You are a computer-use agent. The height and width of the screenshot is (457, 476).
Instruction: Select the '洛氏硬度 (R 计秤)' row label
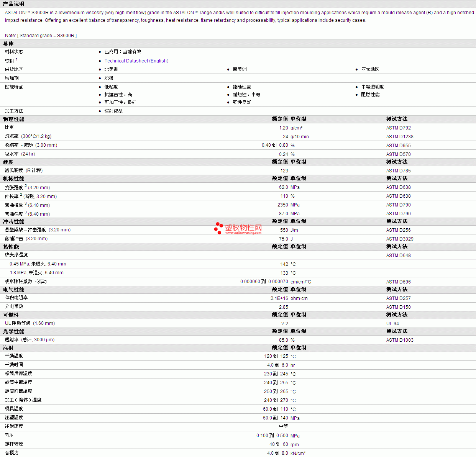point(24,170)
